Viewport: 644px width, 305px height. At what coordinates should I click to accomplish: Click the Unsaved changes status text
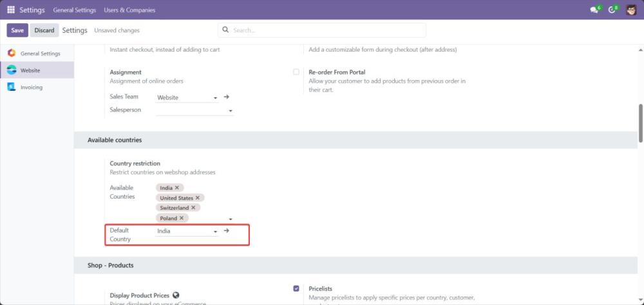coord(117,30)
